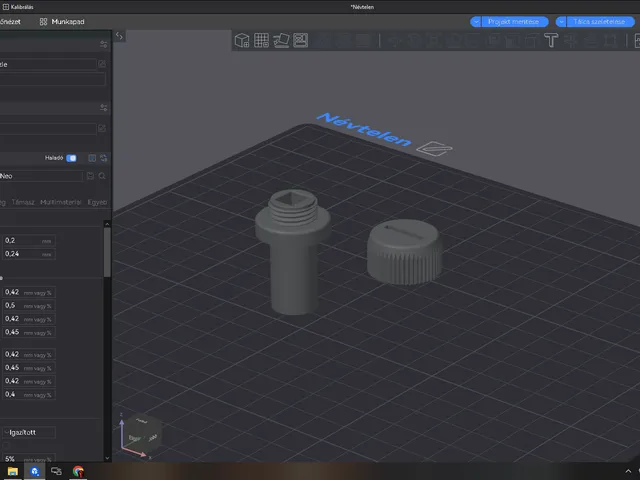The width and height of the screenshot is (640, 480).
Task: Click the view orientation cube
Action: (x=142, y=433)
